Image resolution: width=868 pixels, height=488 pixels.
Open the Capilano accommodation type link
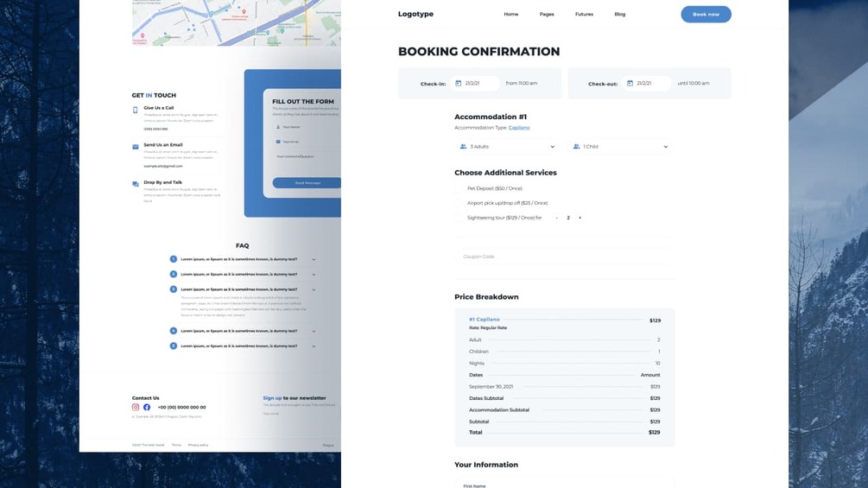(x=519, y=128)
